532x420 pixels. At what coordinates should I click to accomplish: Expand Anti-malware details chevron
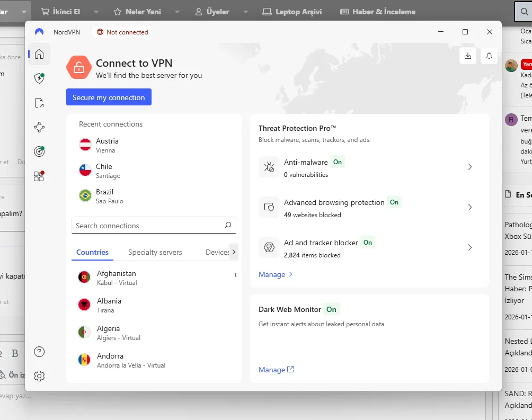tap(470, 167)
